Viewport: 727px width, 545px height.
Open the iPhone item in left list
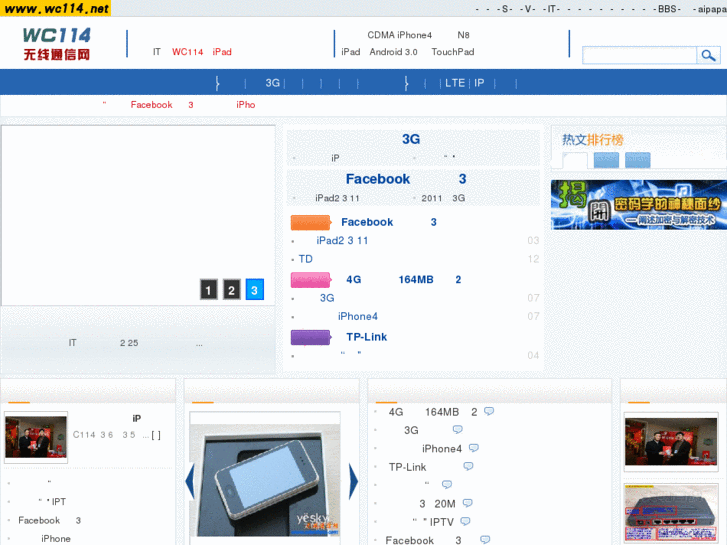point(56,539)
